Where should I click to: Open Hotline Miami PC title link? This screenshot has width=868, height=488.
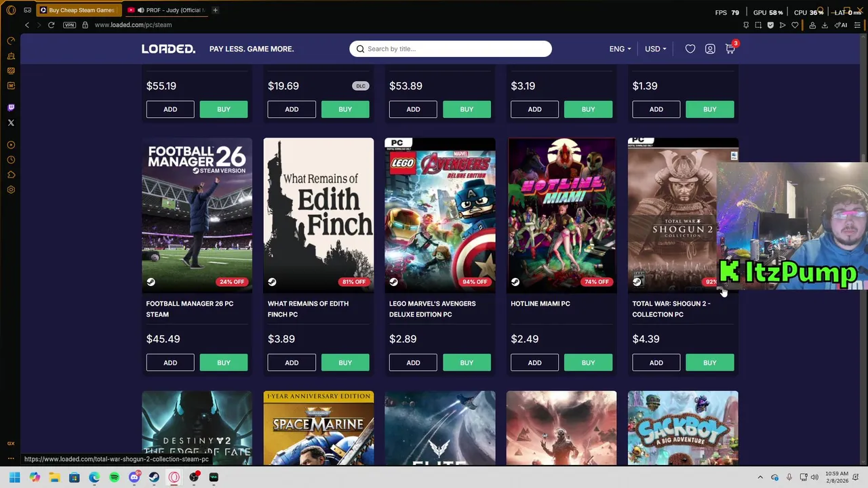(x=540, y=304)
